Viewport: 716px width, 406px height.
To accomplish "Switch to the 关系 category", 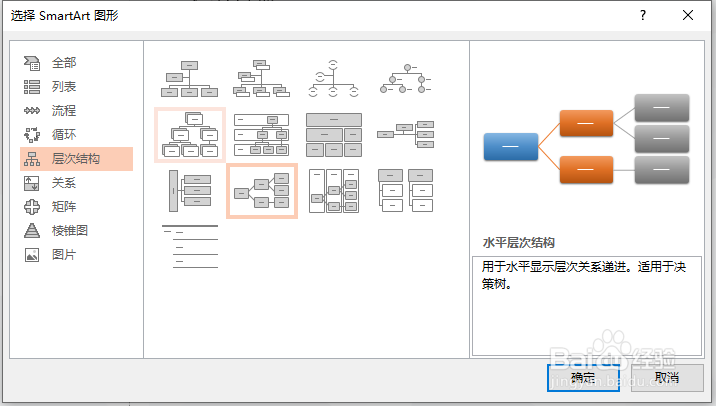I will click(64, 183).
